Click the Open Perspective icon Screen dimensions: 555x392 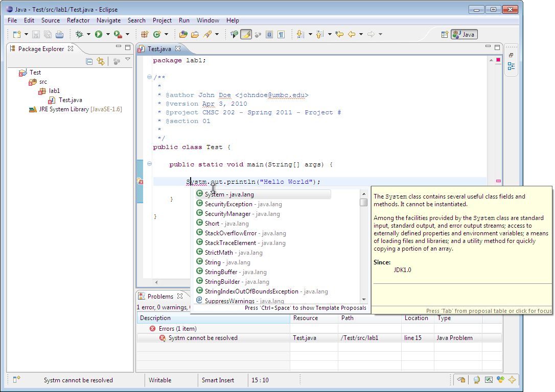(x=445, y=34)
